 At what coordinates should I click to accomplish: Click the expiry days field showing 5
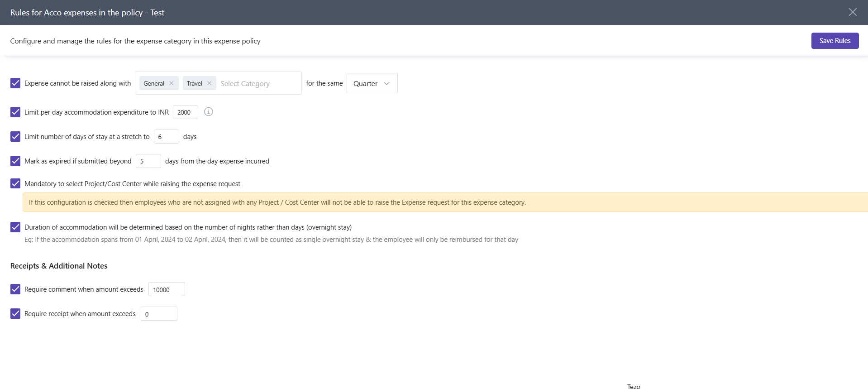point(148,161)
